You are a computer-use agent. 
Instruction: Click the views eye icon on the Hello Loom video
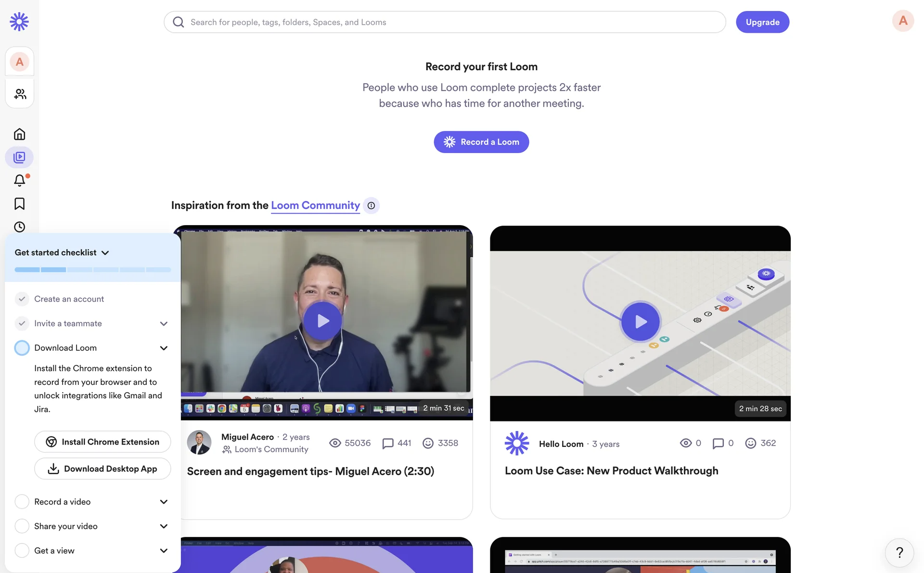[x=686, y=443]
